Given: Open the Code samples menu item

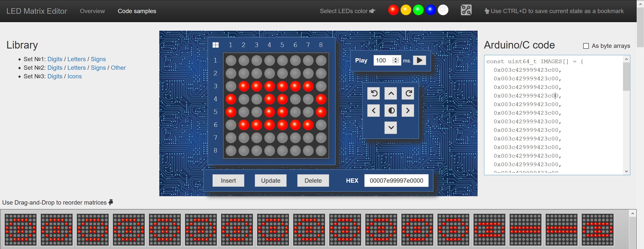Looking at the screenshot, I should [137, 11].
